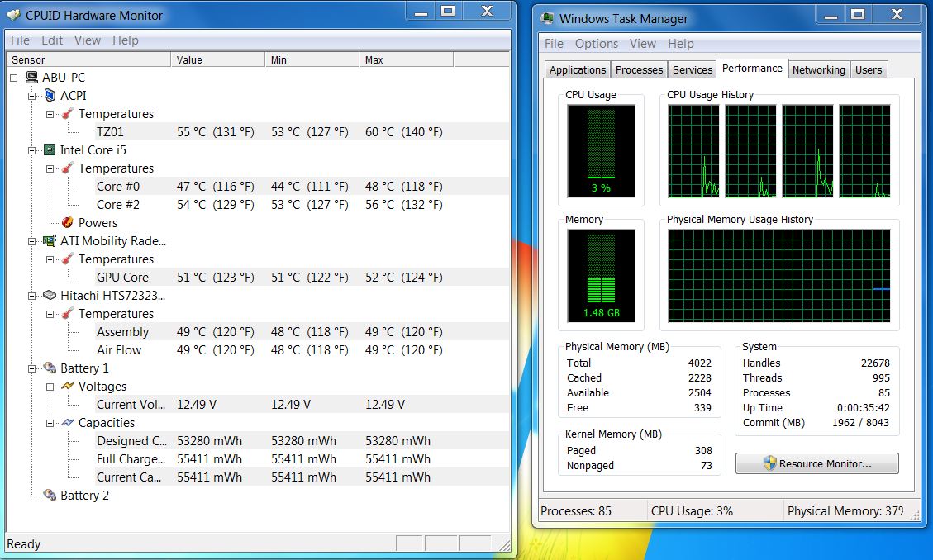This screenshot has width=933, height=560.
Task: Click the Hitachi hard drive icon
Action: point(50,296)
